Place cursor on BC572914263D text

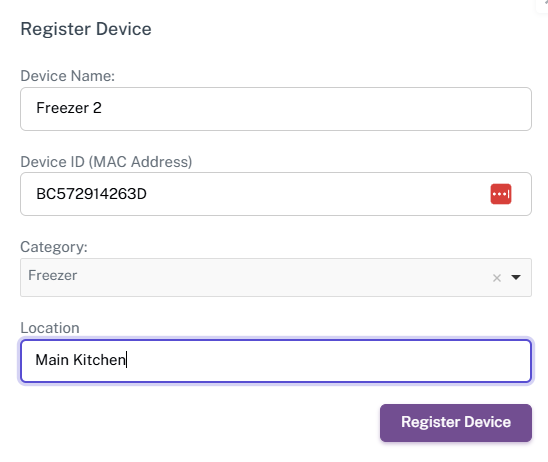(92, 194)
